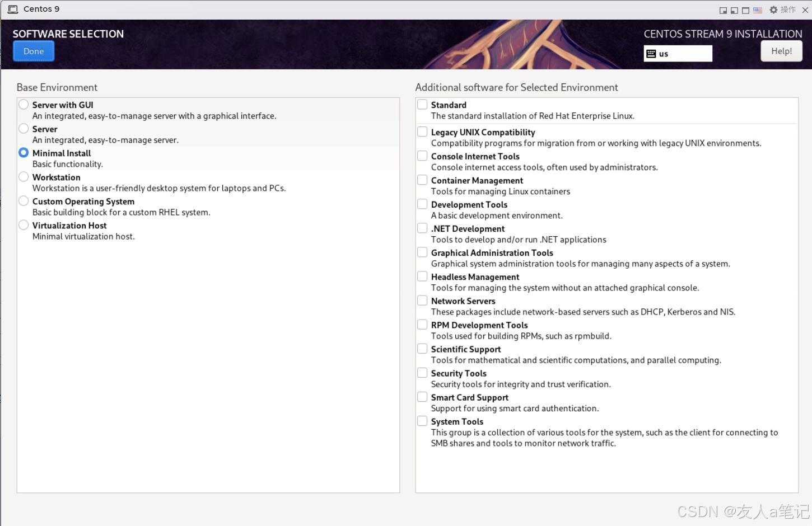Click the monitor icon beside Centos 9 title
Viewport: 812px width, 526px height.
pos(13,10)
